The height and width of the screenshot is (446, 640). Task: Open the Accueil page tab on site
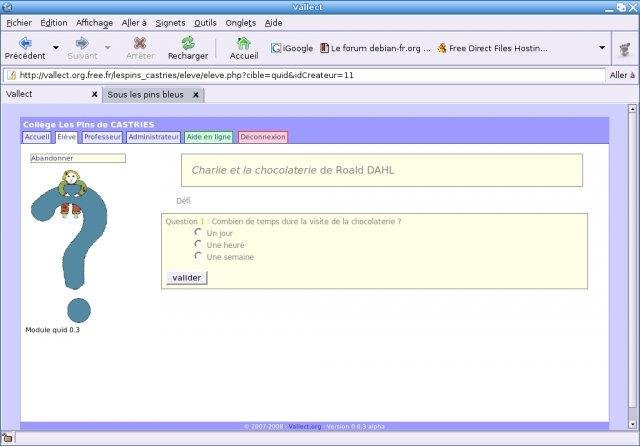coord(37,137)
